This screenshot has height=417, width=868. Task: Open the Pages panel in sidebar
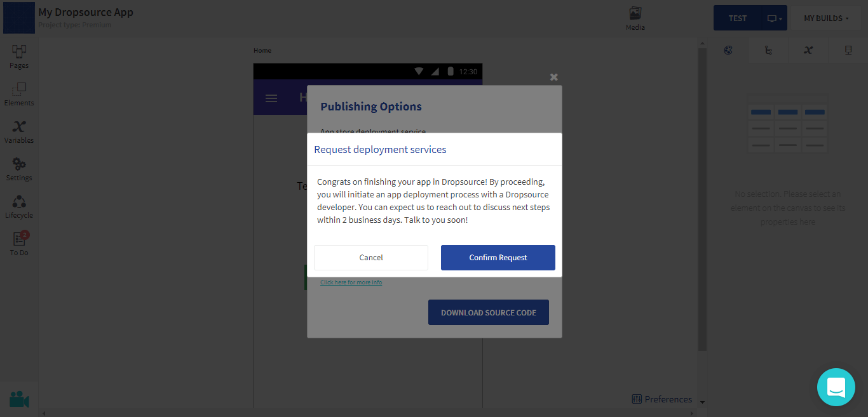pyautogui.click(x=19, y=56)
